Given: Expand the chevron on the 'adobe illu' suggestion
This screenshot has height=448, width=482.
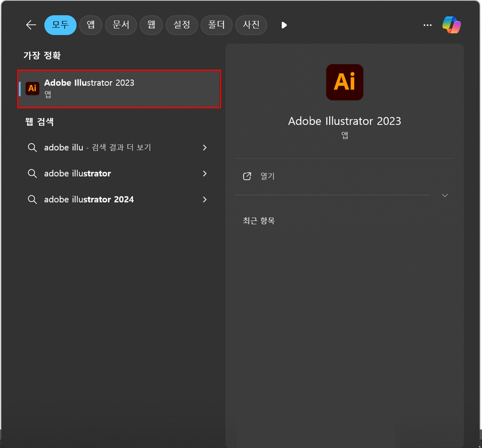Looking at the screenshot, I should [x=205, y=147].
